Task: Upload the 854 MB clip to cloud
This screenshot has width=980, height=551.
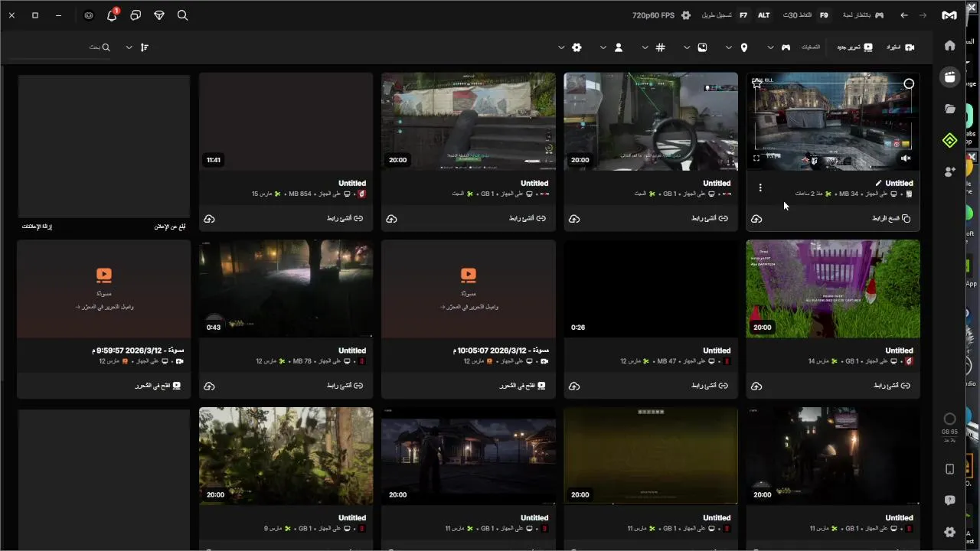Action: pyautogui.click(x=209, y=219)
